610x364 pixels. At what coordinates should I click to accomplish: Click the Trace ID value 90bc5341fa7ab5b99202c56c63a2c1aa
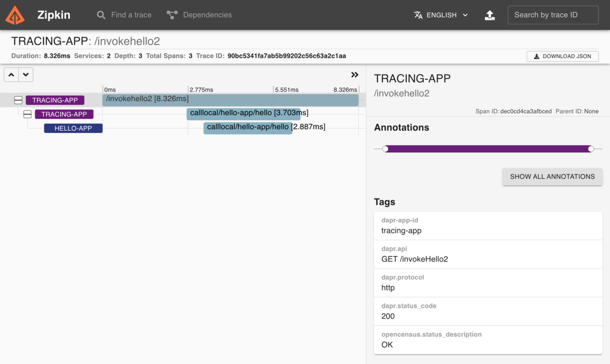287,56
